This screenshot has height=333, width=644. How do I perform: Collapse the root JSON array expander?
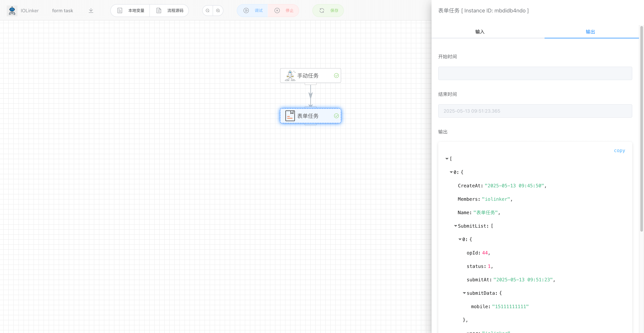point(447,158)
